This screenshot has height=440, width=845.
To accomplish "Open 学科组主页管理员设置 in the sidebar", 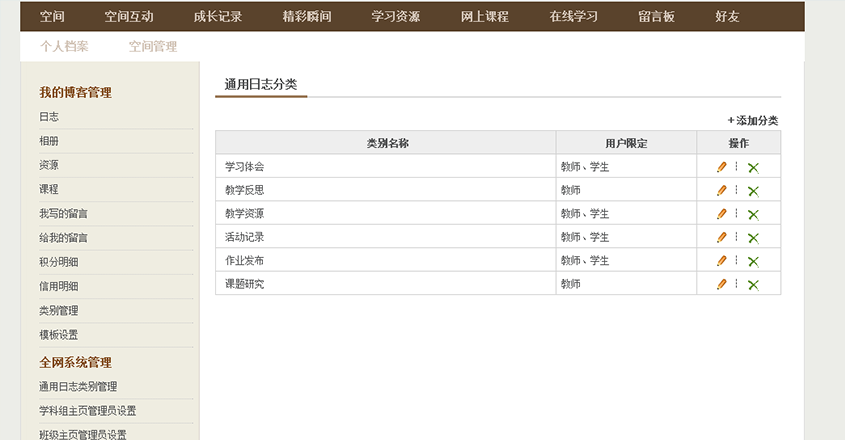I will [88, 411].
